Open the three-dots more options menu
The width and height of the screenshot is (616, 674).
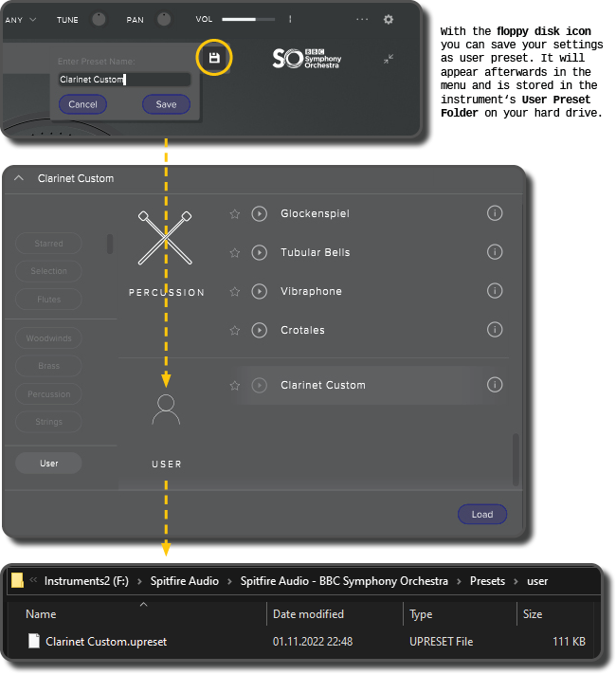(x=362, y=19)
